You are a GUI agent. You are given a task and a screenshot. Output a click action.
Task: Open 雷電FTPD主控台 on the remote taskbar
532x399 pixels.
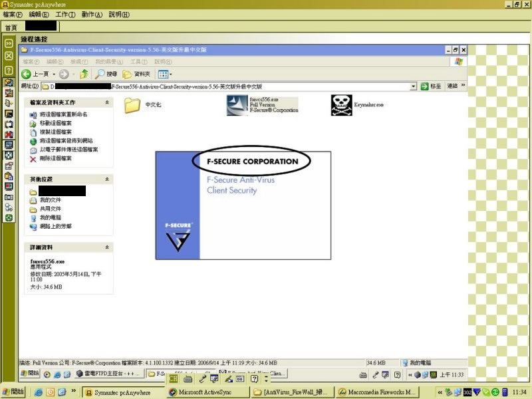tap(108, 374)
